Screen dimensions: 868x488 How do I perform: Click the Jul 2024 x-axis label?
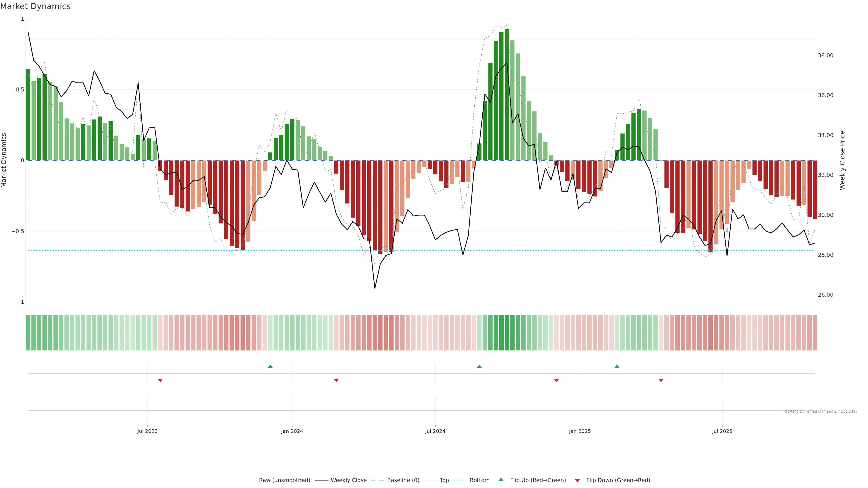[x=435, y=431]
